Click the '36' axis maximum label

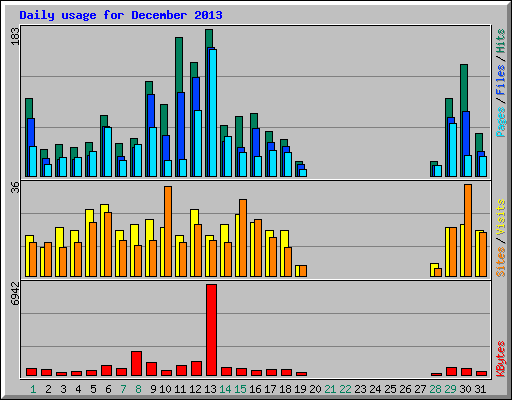tap(15, 188)
